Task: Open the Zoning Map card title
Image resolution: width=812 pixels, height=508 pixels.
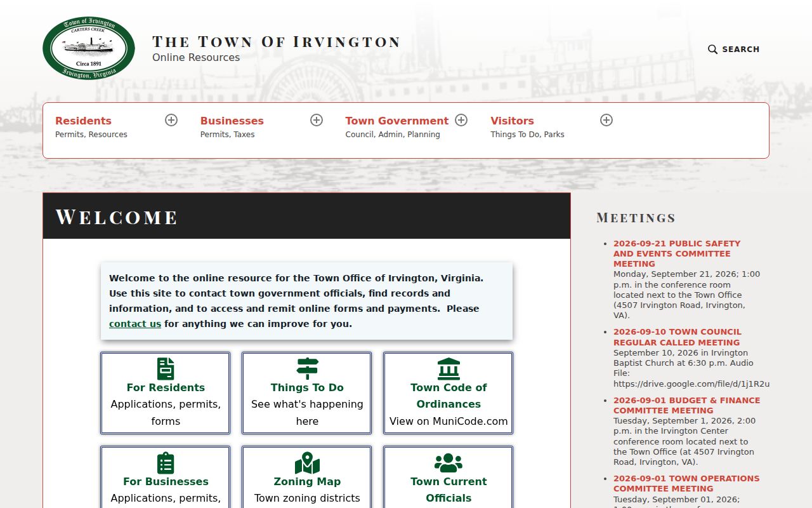Action: [307, 481]
